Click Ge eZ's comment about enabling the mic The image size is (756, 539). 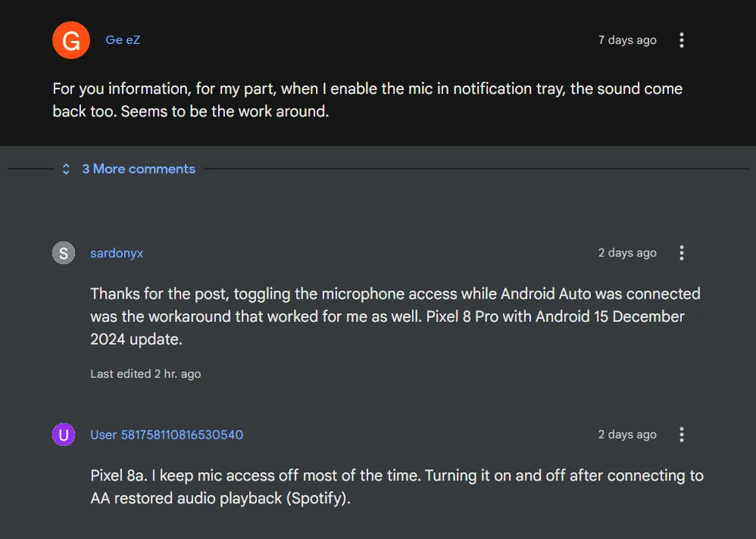click(x=368, y=99)
